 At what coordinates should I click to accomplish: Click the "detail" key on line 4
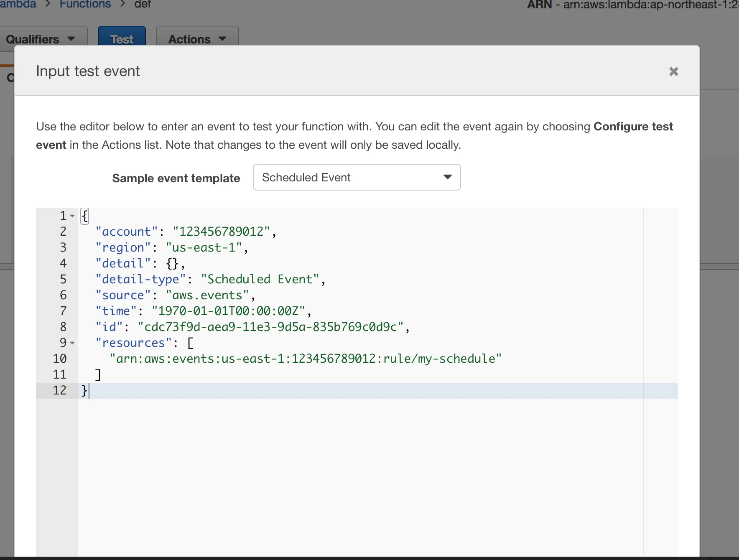123,263
